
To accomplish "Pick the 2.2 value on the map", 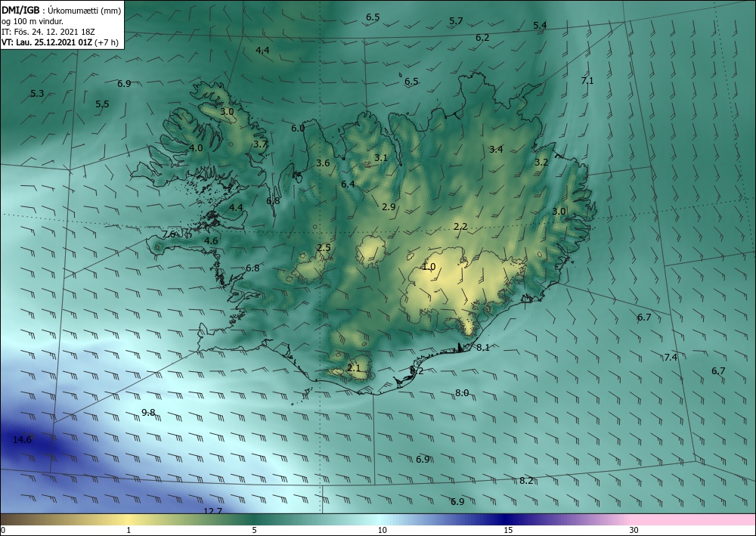I will tap(461, 227).
